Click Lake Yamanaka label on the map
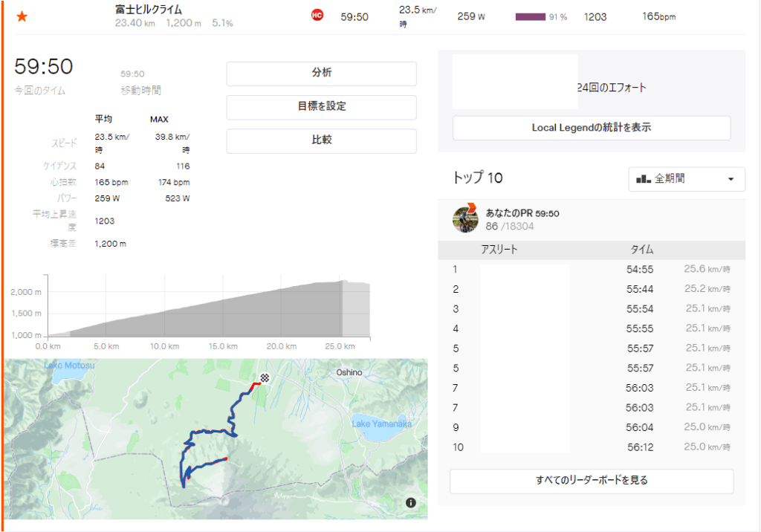The height and width of the screenshot is (532, 761). (x=381, y=424)
